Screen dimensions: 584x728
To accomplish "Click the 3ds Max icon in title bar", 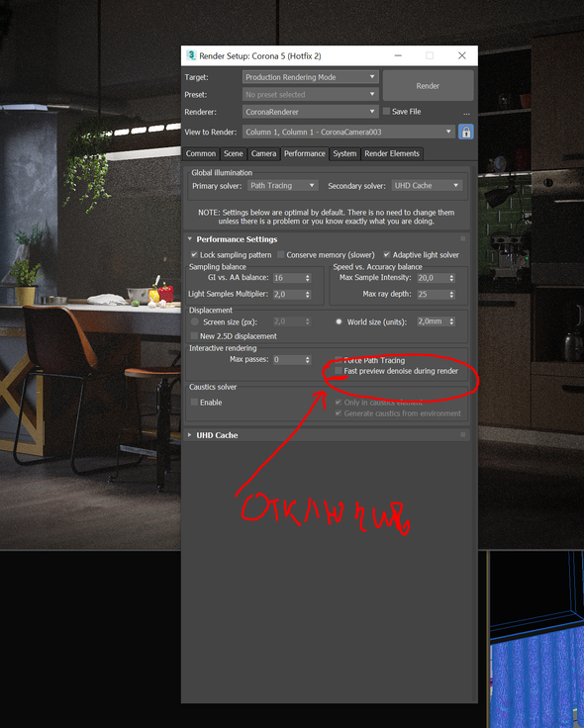I will click(x=191, y=55).
